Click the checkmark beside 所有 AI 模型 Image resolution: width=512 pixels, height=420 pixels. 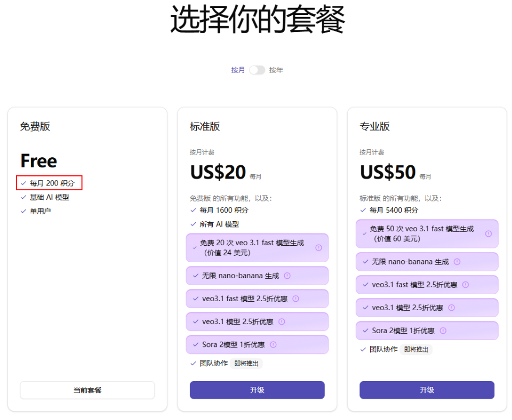coord(193,224)
